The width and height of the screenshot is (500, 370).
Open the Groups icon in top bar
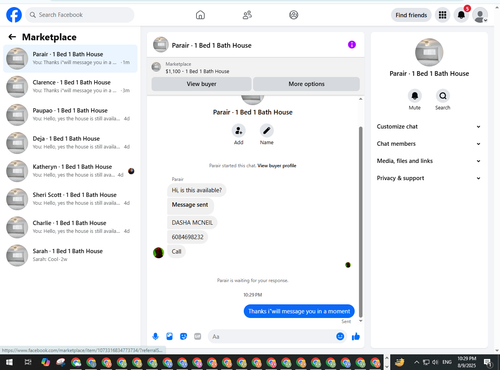(x=294, y=15)
